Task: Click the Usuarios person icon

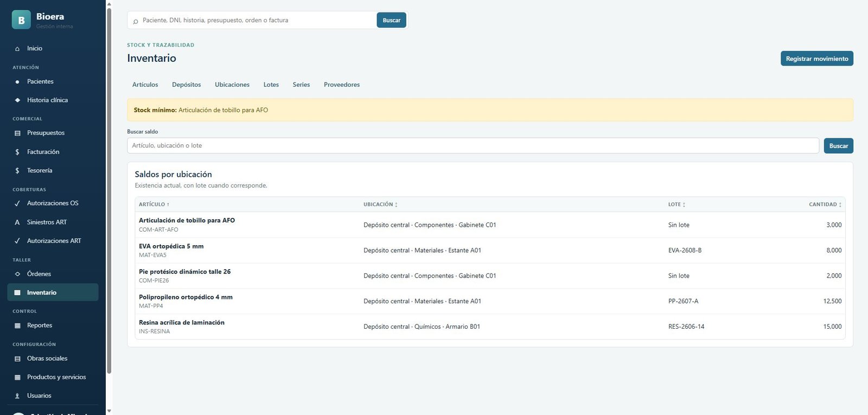Action: [17, 396]
